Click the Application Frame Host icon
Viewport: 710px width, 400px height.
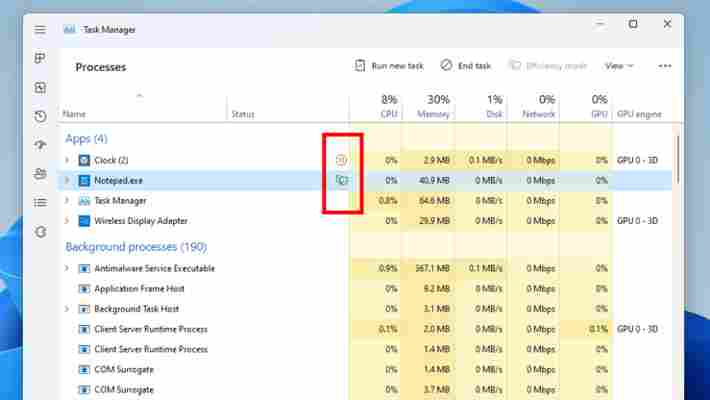click(84, 289)
